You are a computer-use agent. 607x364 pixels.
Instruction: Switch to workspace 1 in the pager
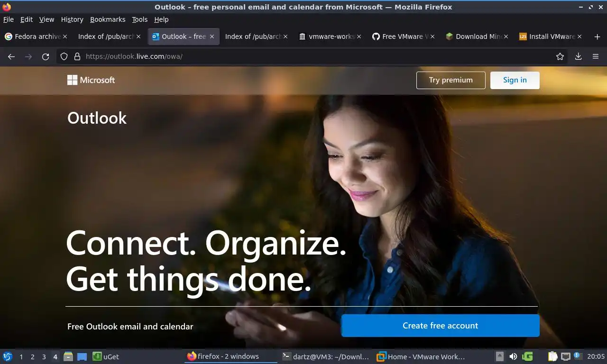pos(21,357)
